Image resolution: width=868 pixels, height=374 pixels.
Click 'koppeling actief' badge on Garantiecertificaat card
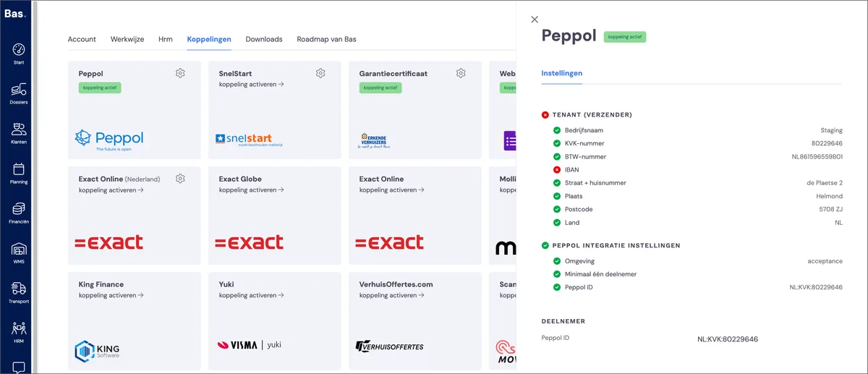tap(380, 88)
